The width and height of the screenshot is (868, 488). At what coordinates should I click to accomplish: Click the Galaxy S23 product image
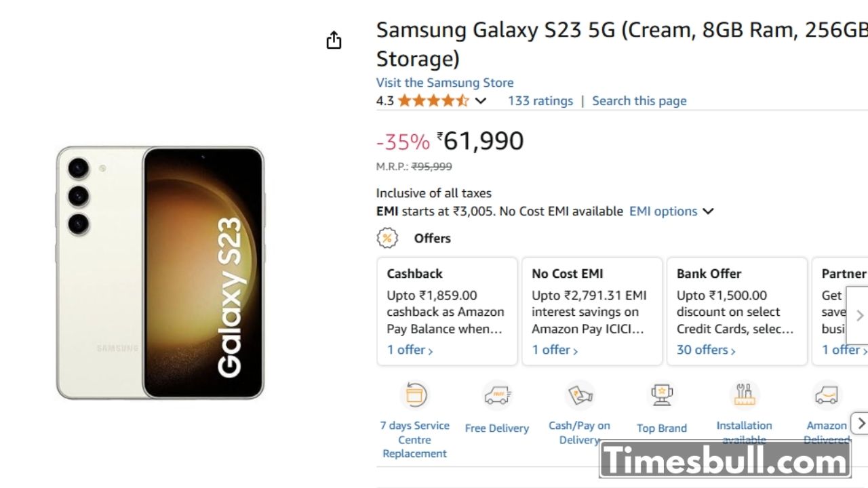click(x=160, y=272)
